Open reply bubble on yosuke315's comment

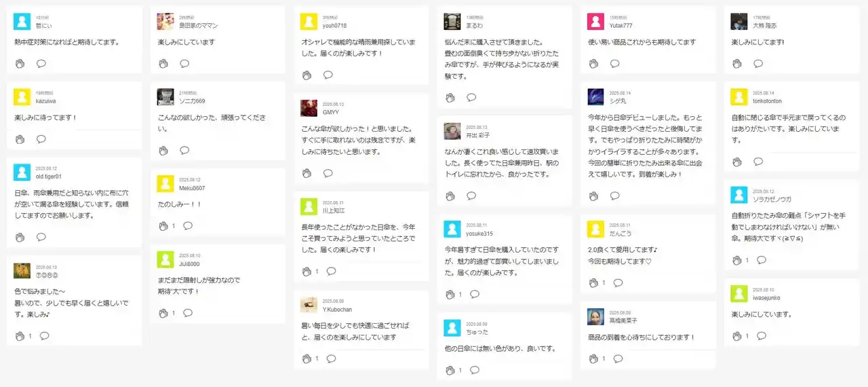(474, 294)
